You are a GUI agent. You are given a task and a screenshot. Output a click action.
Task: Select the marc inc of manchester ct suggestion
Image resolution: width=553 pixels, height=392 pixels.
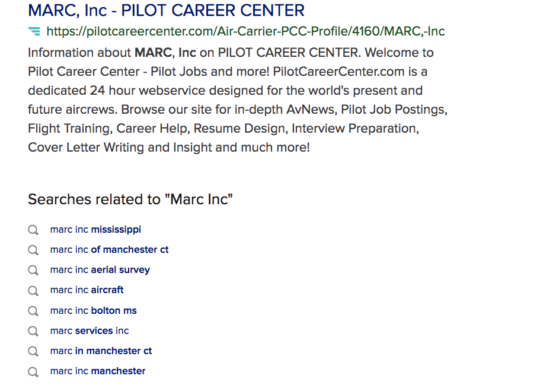(x=109, y=250)
